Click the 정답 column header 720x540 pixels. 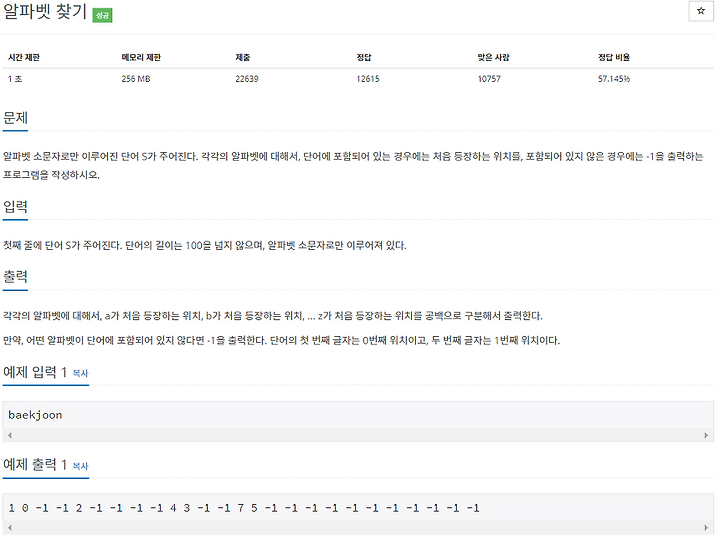point(364,57)
